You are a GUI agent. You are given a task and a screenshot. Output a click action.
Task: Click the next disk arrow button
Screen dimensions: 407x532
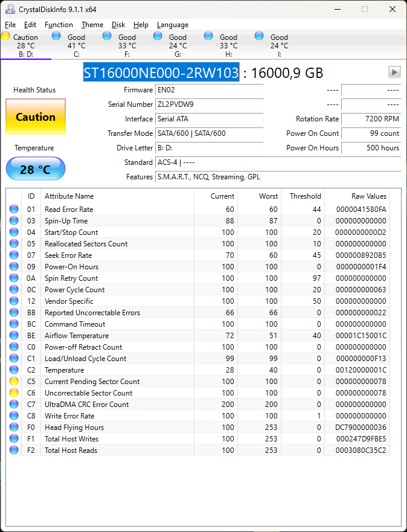[x=394, y=72]
